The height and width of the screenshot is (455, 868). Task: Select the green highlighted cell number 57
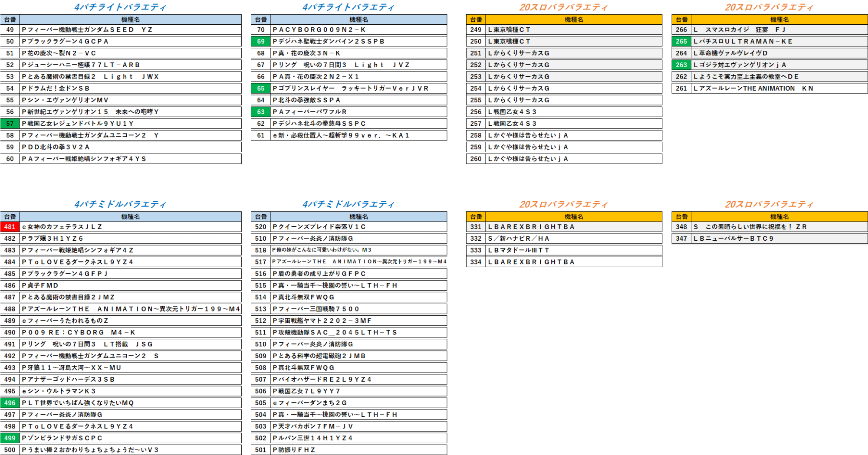[10, 124]
